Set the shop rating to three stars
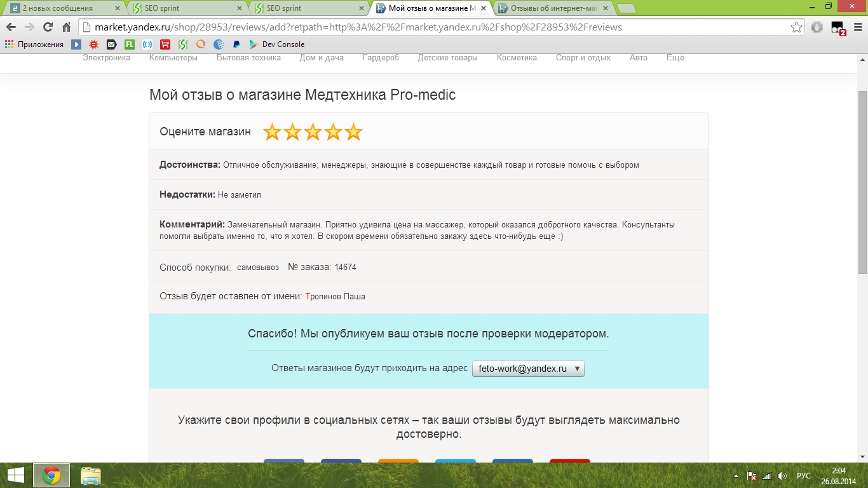 point(313,132)
